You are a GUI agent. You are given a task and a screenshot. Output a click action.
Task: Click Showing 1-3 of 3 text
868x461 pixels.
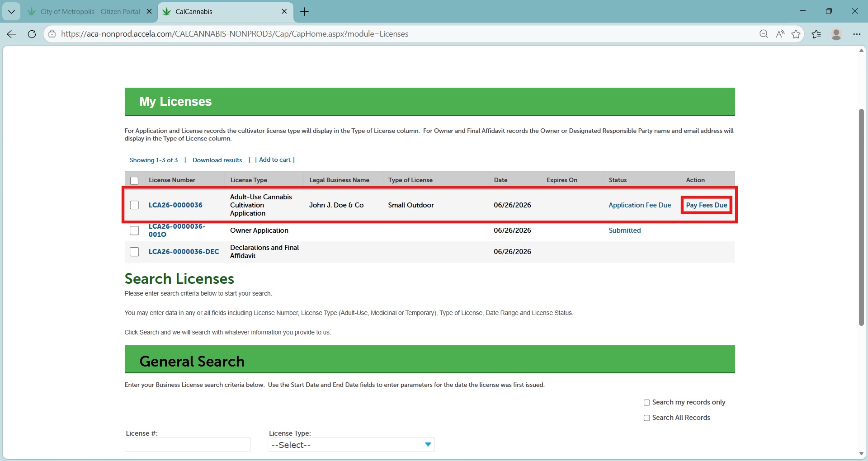(154, 160)
